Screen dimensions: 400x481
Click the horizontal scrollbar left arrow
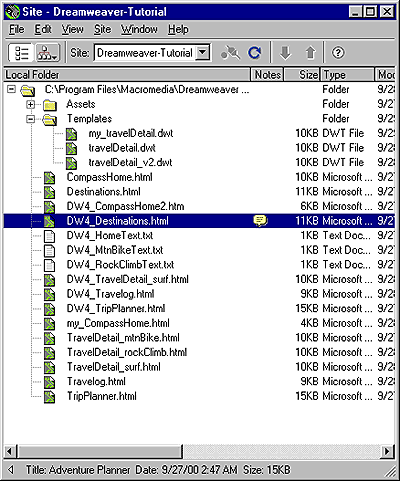coord(10,451)
